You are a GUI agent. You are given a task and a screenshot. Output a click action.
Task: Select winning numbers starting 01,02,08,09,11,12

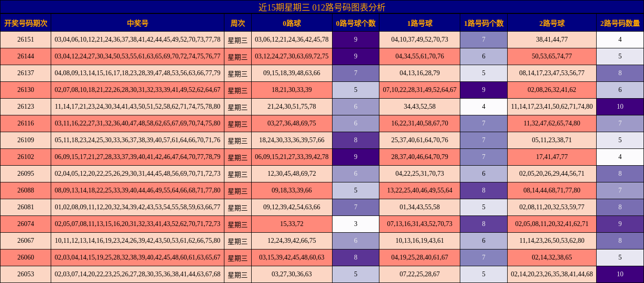tap(137, 207)
